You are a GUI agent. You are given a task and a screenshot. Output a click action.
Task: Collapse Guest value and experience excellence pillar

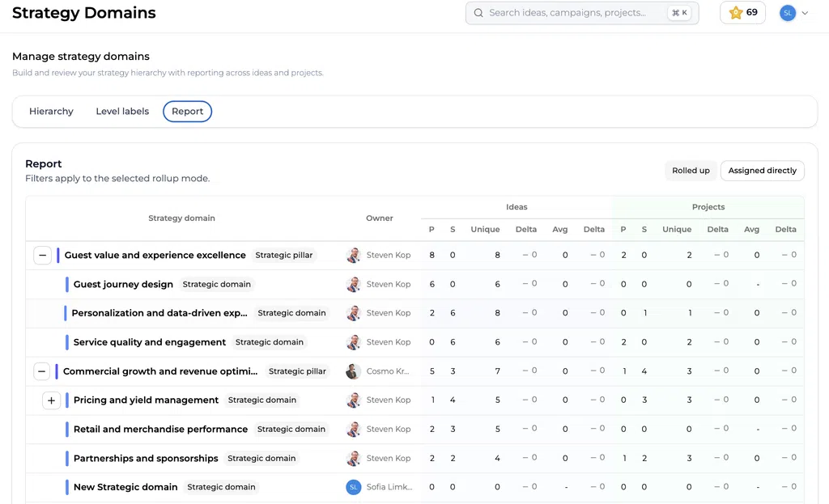click(x=42, y=255)
